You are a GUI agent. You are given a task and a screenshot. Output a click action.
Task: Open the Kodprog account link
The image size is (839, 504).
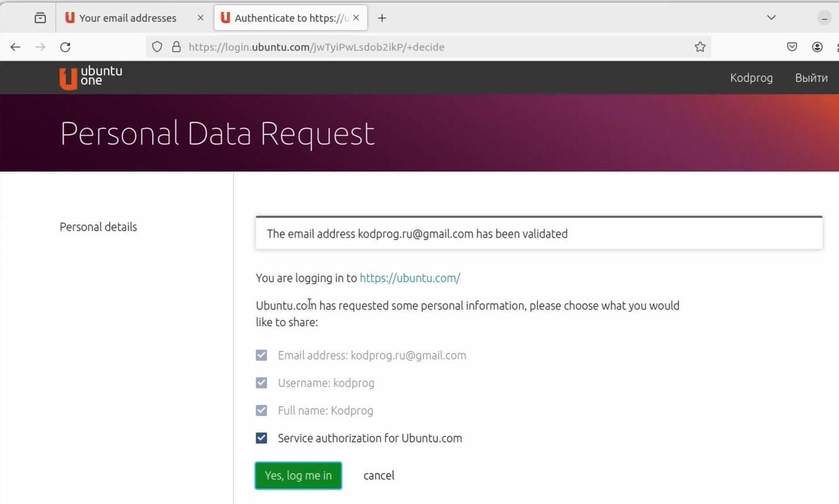751,78
